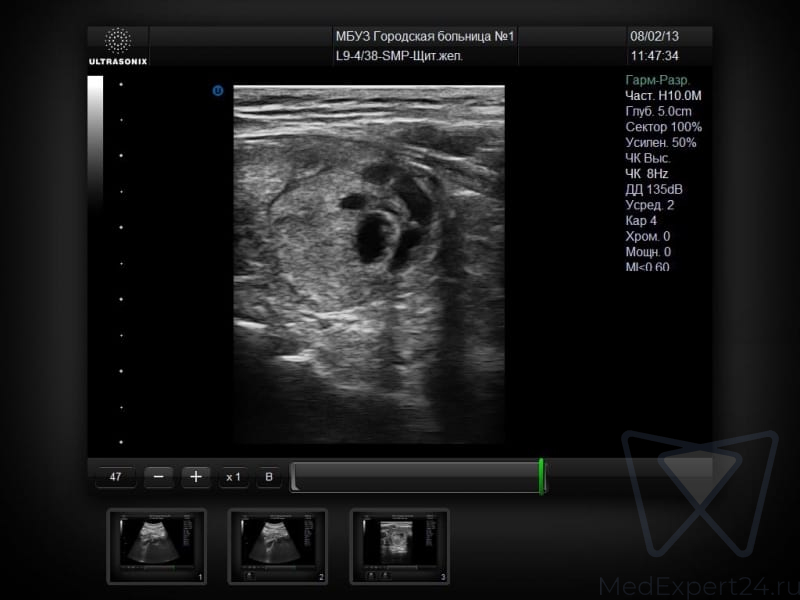The width and height of the screenshot is (800, 600).
Task: Click the time 11:47:34 display
Action: (655, 56)
